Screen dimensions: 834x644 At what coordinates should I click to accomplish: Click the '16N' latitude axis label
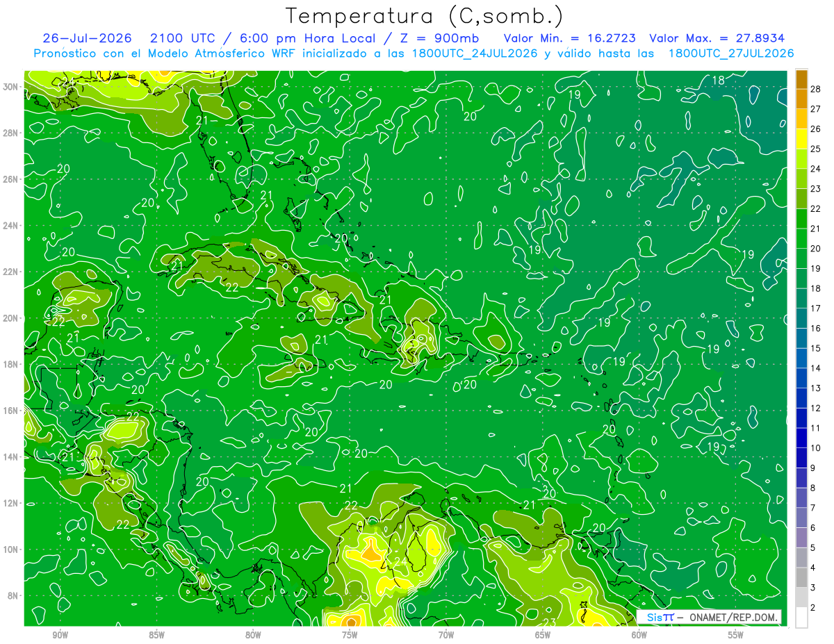[x=11, y=411]
